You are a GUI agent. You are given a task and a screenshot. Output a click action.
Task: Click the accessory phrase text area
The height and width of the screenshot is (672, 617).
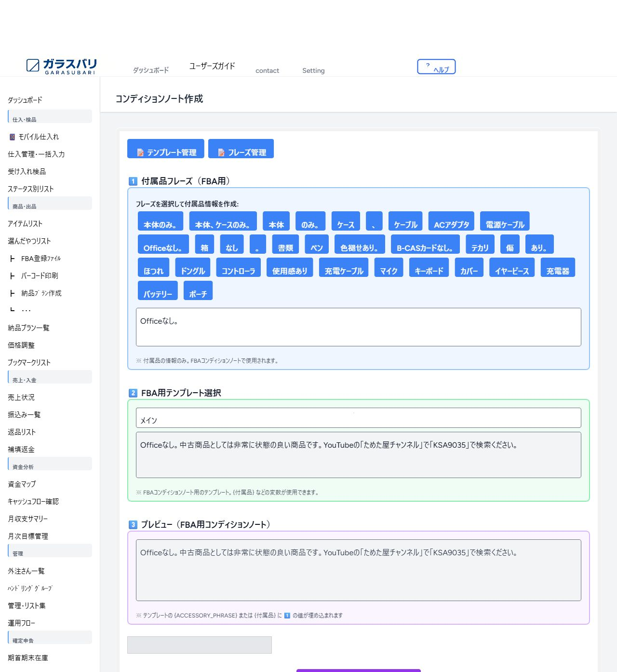pos(358,327)
